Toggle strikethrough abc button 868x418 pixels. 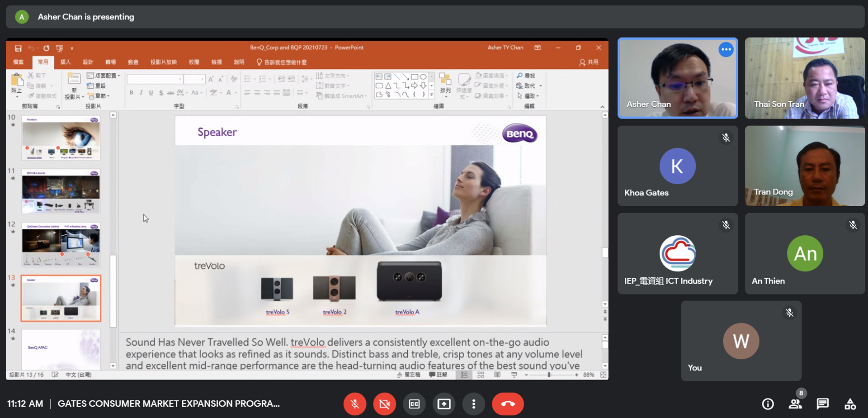(170, 93)
